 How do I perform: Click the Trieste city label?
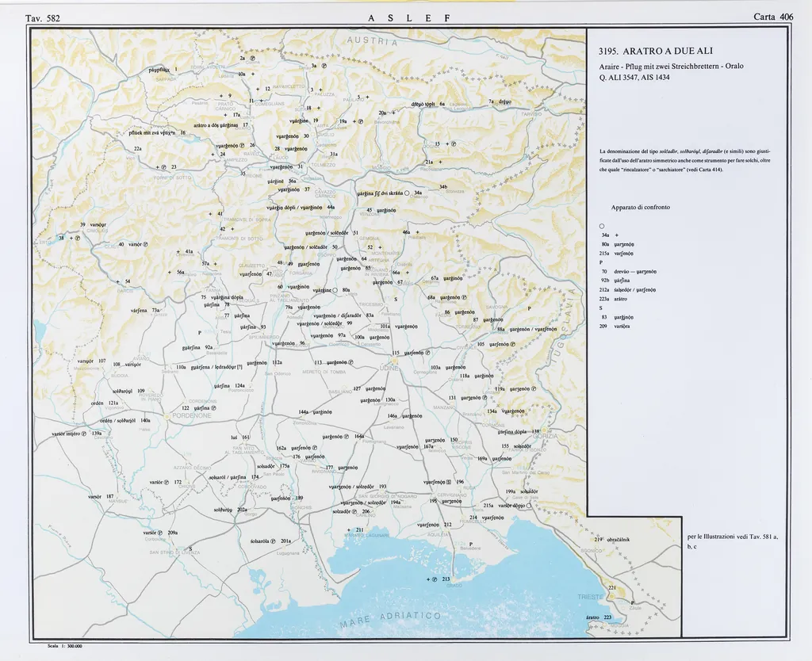click(x=591, y=595)
